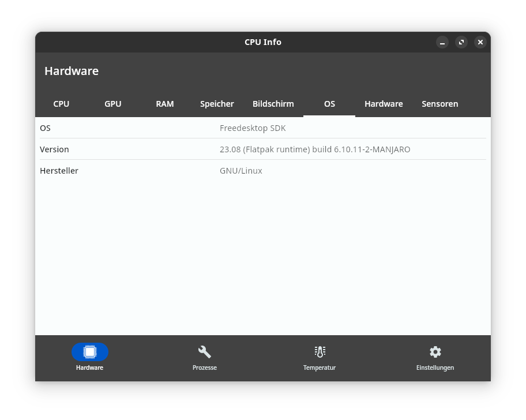Screen dimensions: 526x420
Task: Click the Hardware page heading
Action: (72, 71)
